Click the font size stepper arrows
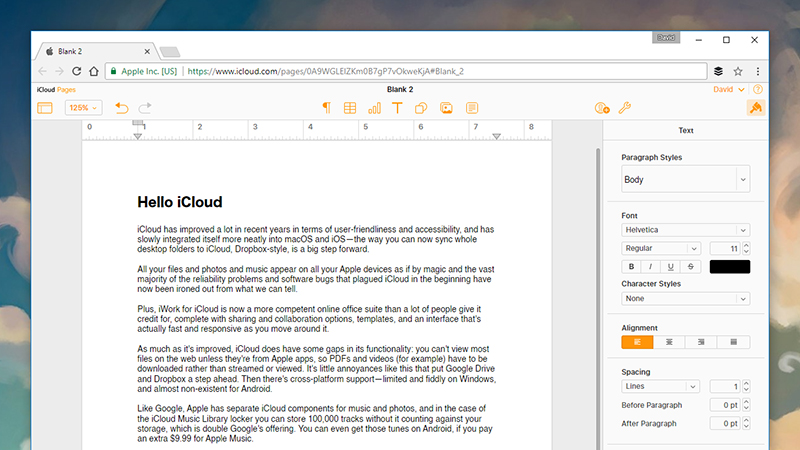Image resolution: width=800 pixels, height=450 pixels. (x=746, y=248)
